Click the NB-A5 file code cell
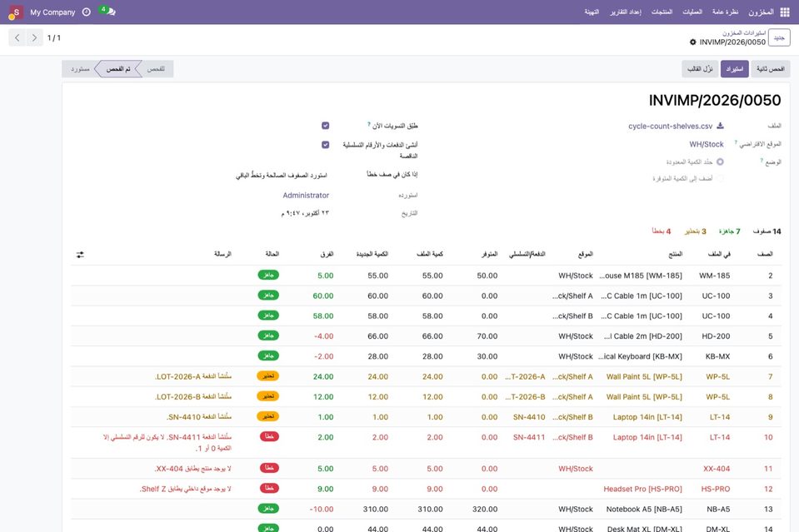This screenshot has height=532, width=799. (717, 509)
